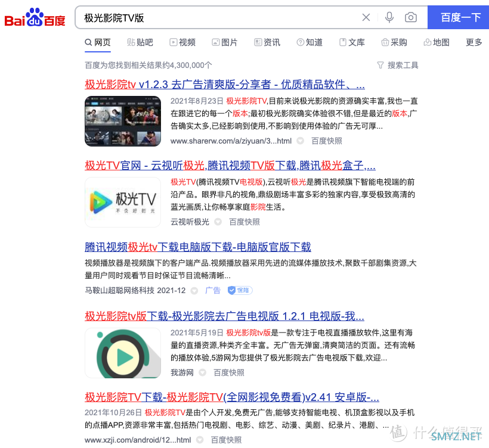Open 百度快照 for the sharerw.com result

pyautogui.click(x=327, y=141)
